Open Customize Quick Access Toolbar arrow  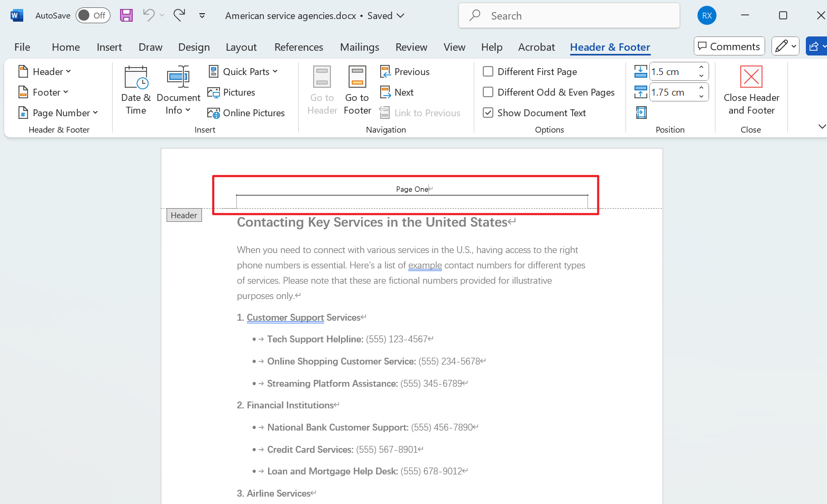coord(202,16)
